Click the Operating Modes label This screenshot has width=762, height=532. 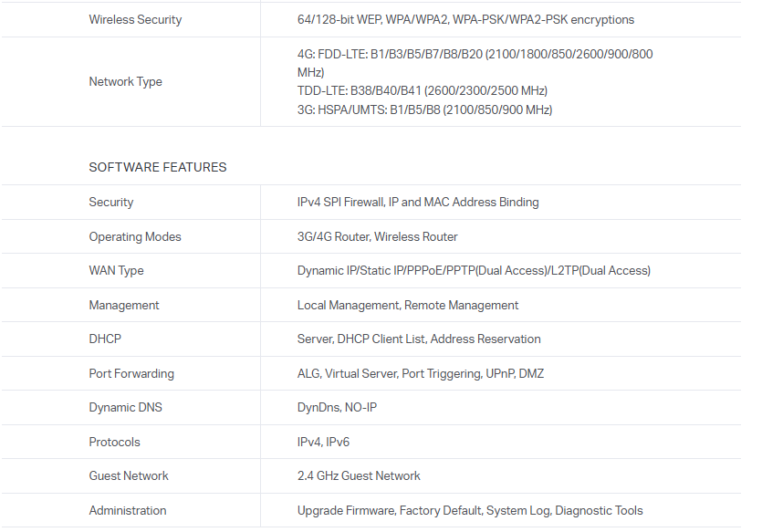(135, 236)
